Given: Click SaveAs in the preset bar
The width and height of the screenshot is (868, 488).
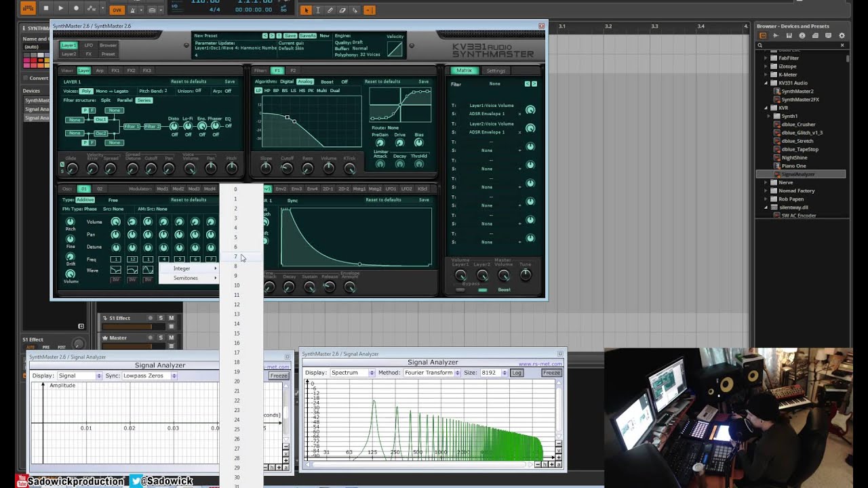Looking at the screenshot, I should coord(308,35).
